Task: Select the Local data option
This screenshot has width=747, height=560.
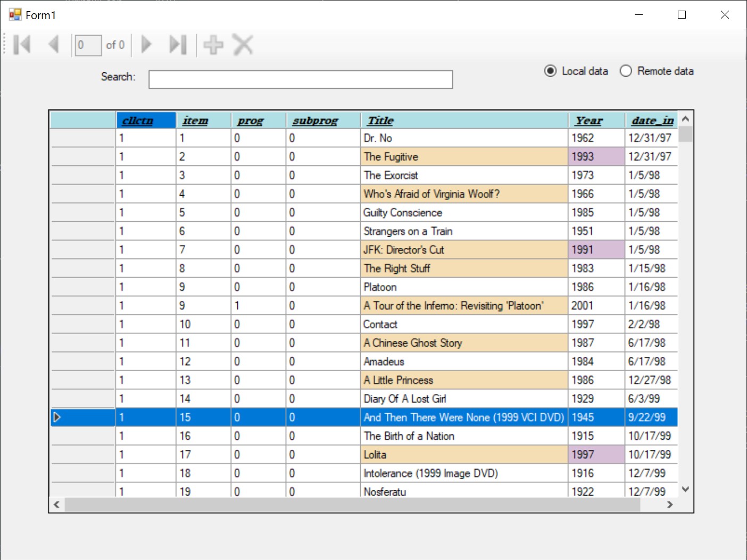Action: 550,71
